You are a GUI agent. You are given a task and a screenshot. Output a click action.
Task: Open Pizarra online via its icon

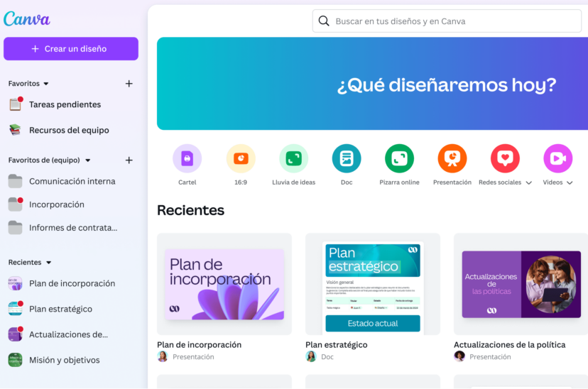(399, 158)
